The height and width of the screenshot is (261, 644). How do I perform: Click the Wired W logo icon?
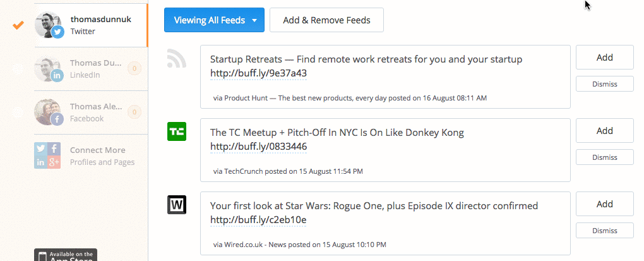[177, 205]
